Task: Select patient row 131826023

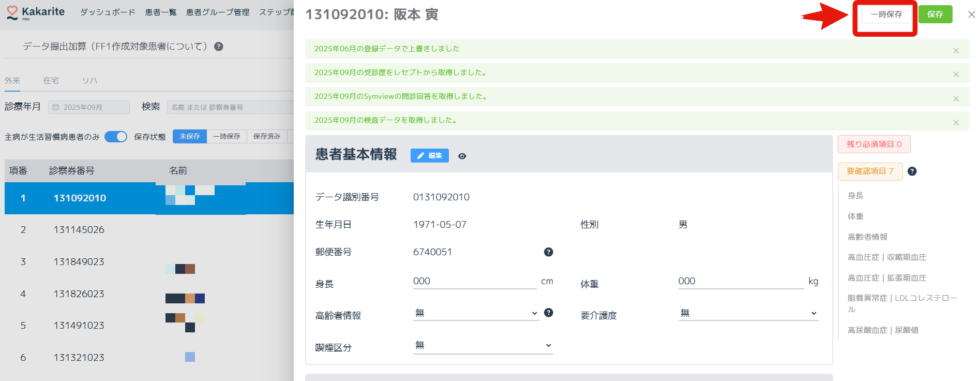Action: pos(149,294)
